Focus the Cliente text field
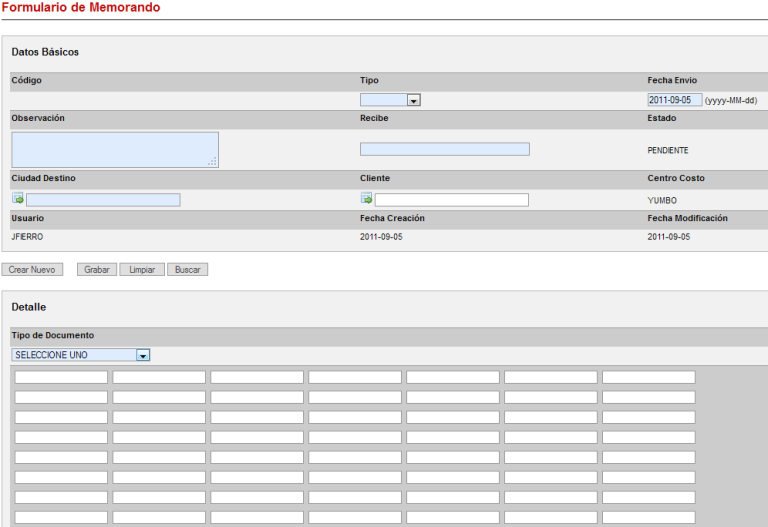This screenshot has height=527, width=768. pyautogui.click(x=451, y=200)
